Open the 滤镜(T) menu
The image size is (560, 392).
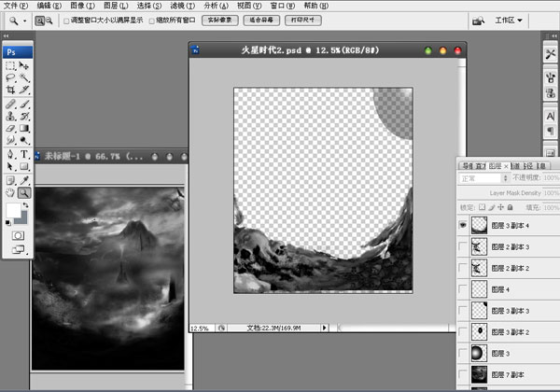[x=183, y=6]
